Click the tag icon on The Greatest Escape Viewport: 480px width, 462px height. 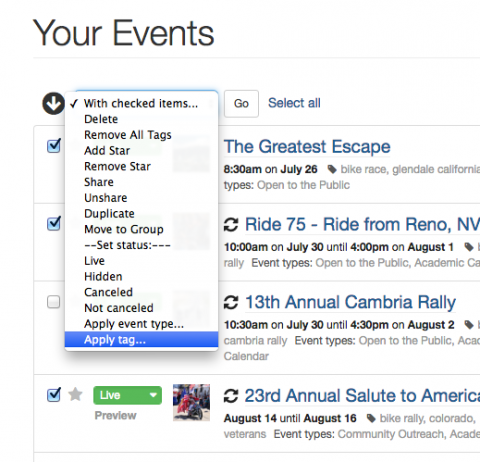pos(332,169)
